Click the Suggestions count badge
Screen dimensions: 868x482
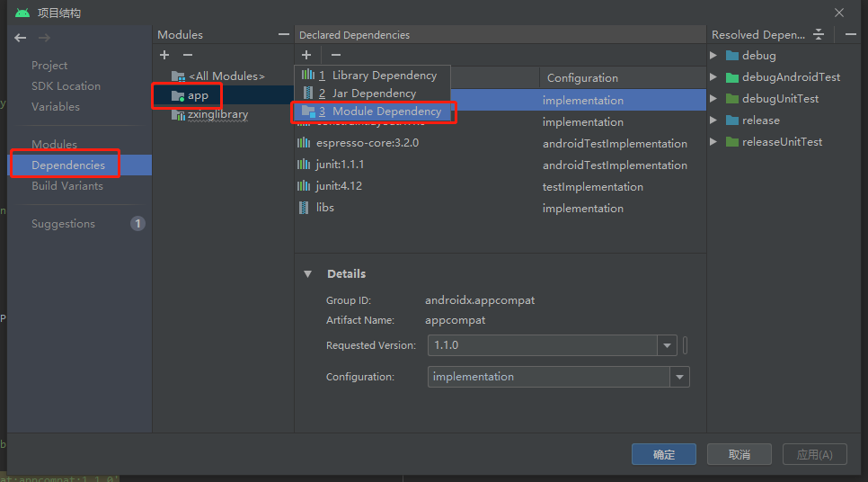[x=137, y=223]
